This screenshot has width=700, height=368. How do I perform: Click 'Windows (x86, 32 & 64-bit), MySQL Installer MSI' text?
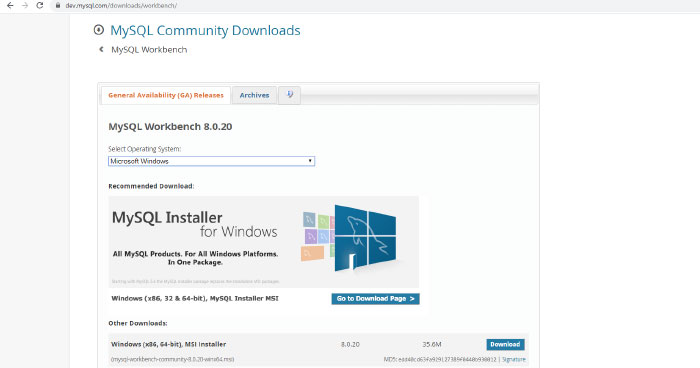coord(195,298)
